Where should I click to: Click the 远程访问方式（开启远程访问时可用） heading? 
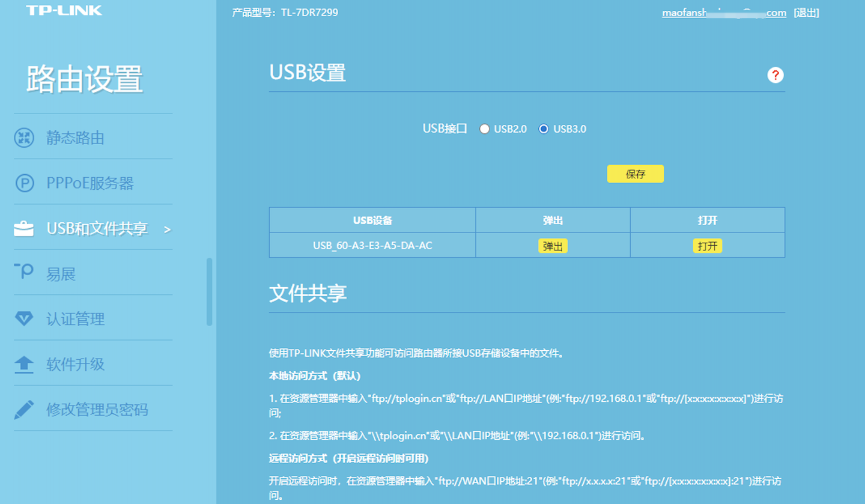point(348,459)
